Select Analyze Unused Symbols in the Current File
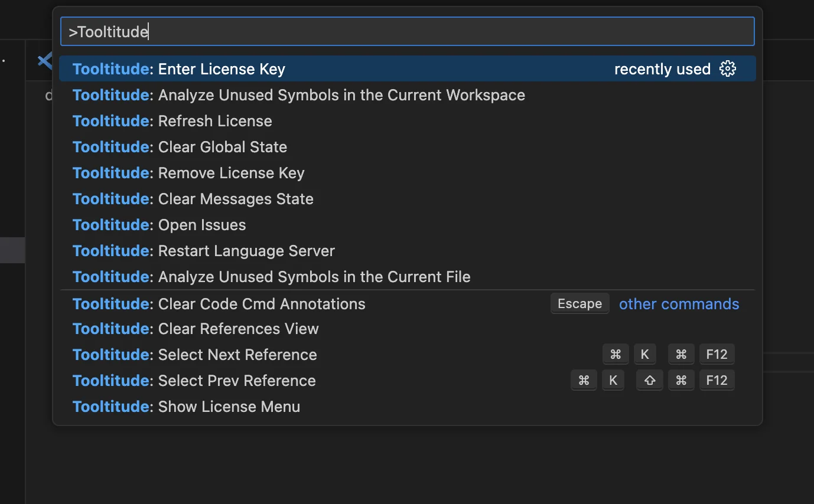 coord(408,277)
